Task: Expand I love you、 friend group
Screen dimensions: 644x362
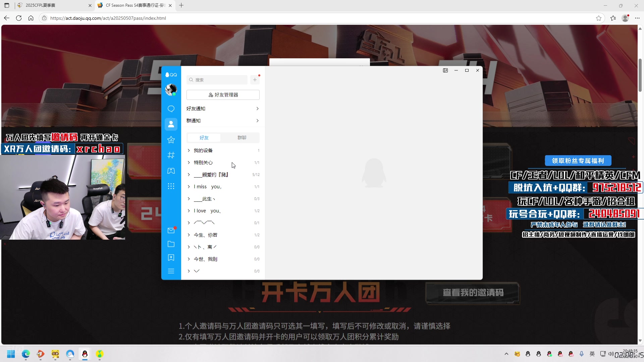Action: [223, 211]
